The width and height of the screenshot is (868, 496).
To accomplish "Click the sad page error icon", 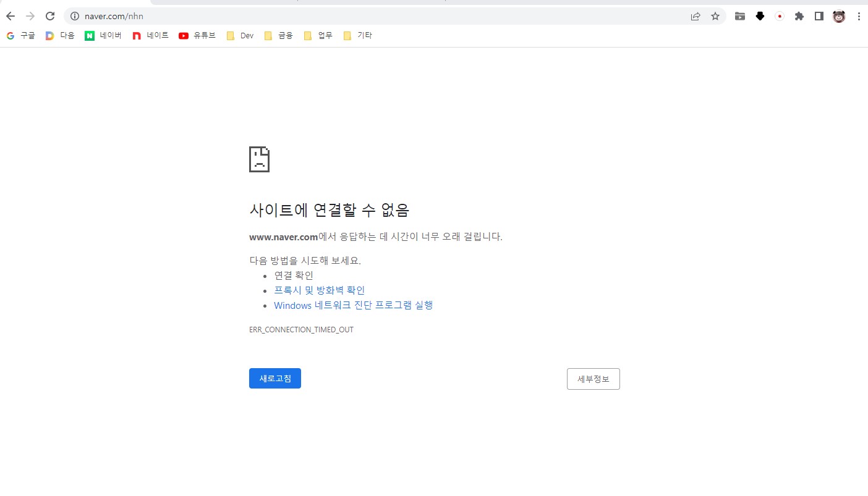I will (x=259, y=159).
